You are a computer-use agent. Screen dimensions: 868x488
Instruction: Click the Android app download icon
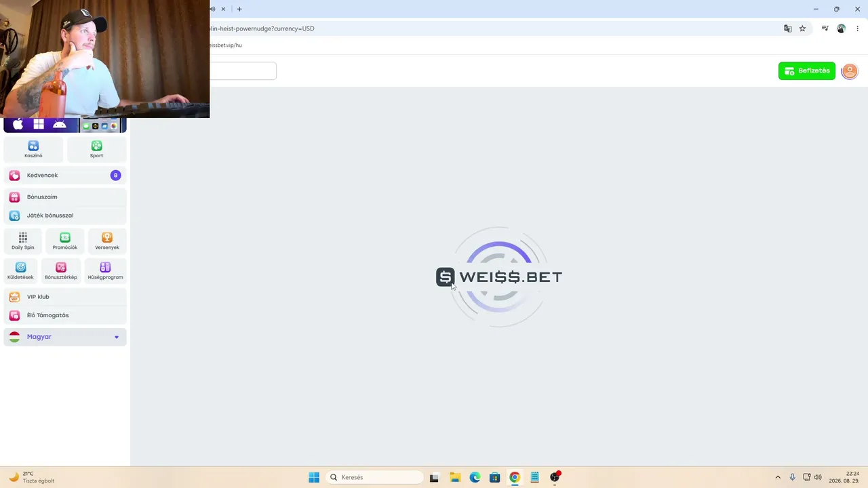(x=60, y=124)
